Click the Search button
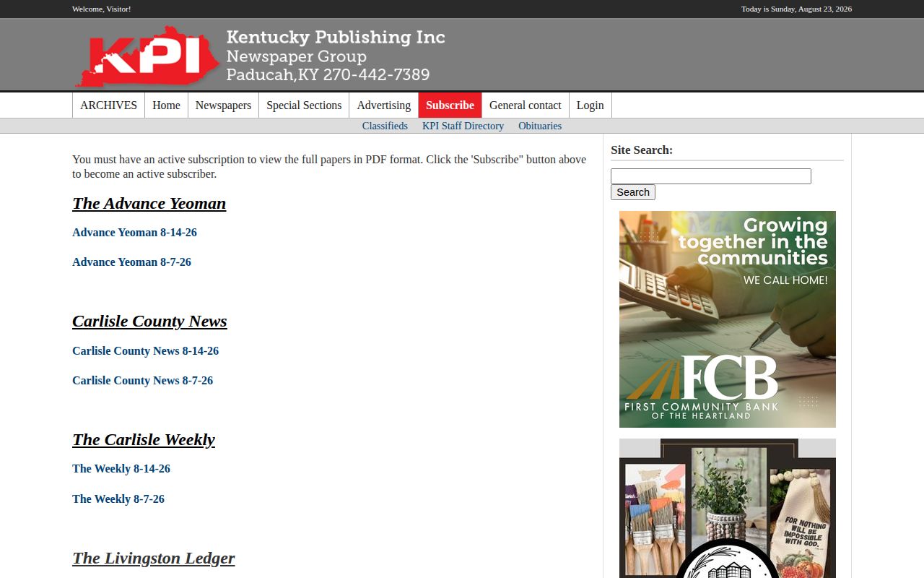Image resolution: width=924 pixels, height=578 pixels. pos(633,192)
